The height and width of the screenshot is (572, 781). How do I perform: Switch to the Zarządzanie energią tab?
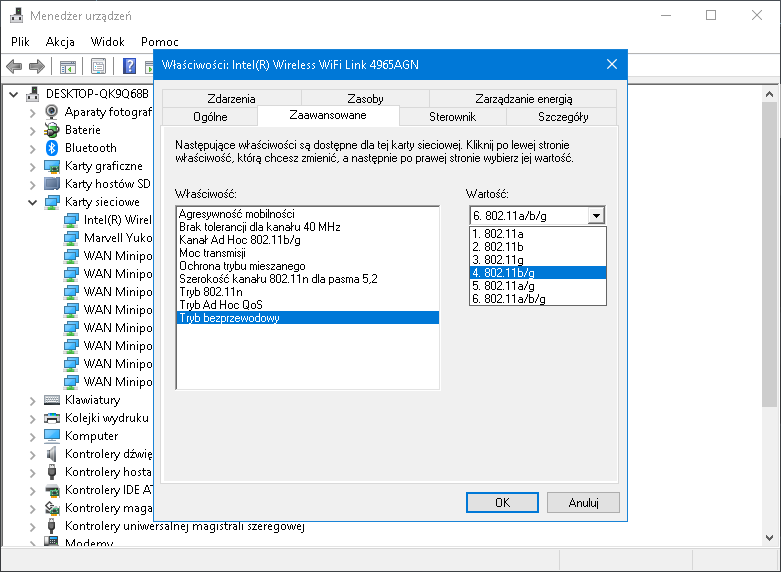[523, 99]
